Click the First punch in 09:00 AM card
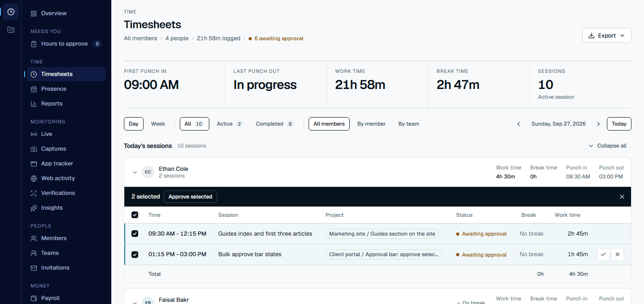644x304 pixels. [x=174, y=85]
